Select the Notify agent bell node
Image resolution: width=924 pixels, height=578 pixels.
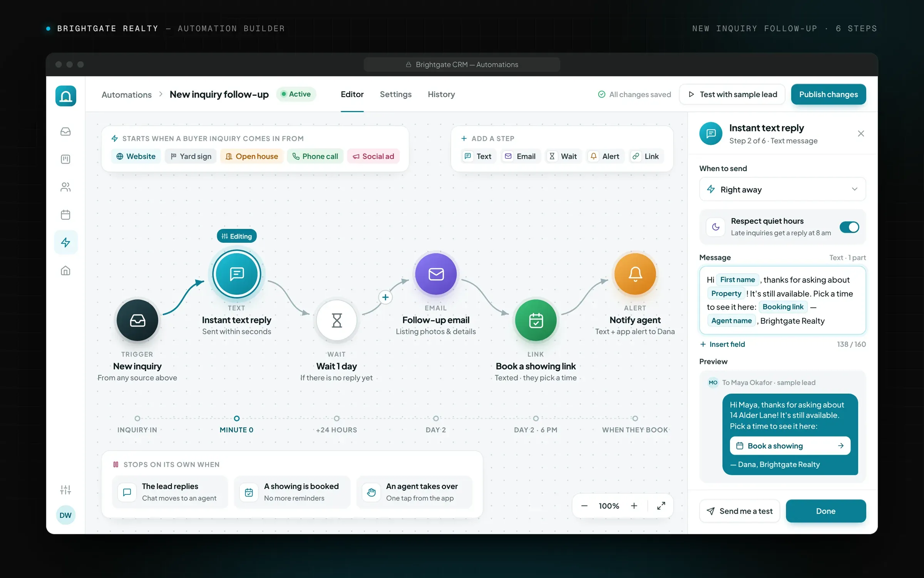pos(635,274)
